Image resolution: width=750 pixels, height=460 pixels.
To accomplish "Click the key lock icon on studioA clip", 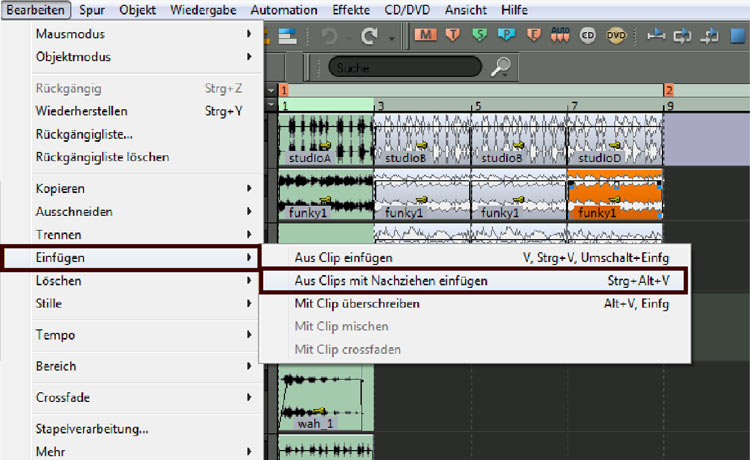I will point(325,145).
